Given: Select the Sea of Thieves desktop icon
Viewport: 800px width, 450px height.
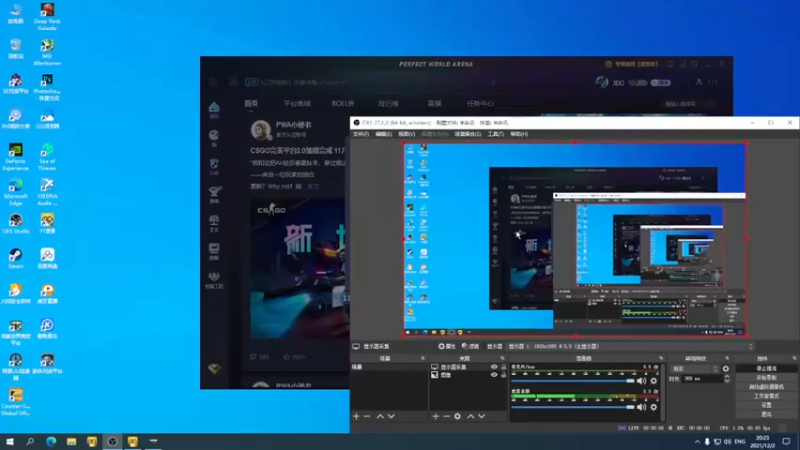Looking at the screenshot, I should click(47, 157).
